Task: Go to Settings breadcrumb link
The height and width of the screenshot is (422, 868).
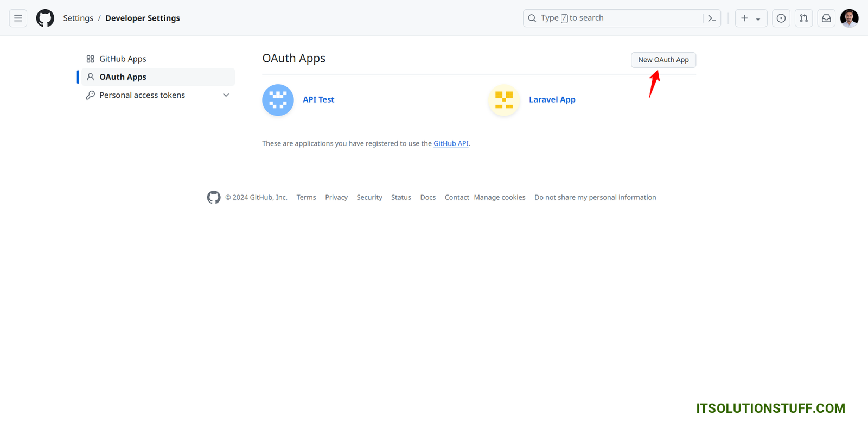Action: pyautogui.click(x=78, y=18)
